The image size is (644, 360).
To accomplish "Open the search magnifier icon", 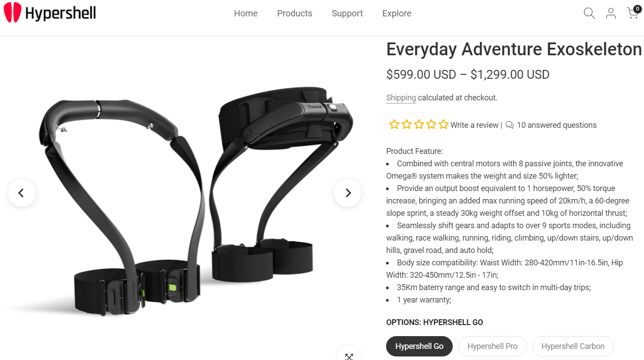I will tap(589, 13).
